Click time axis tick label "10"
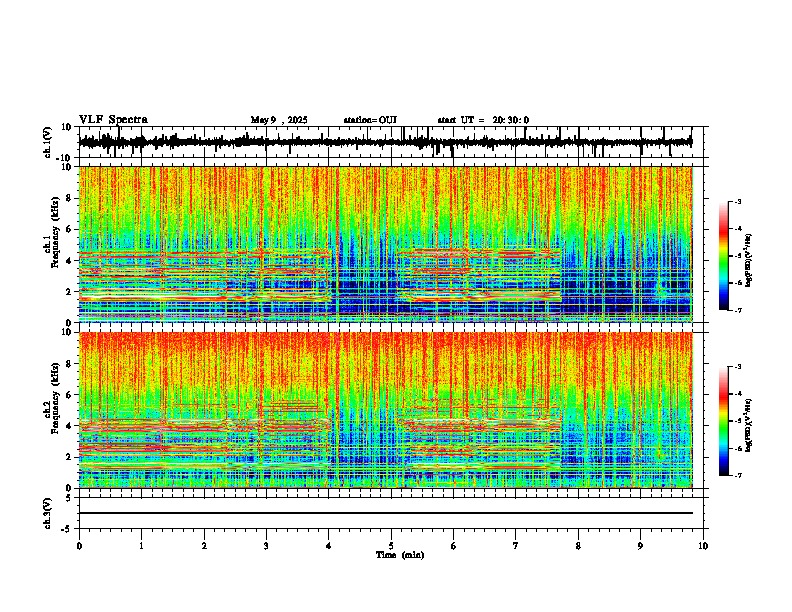Screen dimensions: 792x612 click(703, 546)
